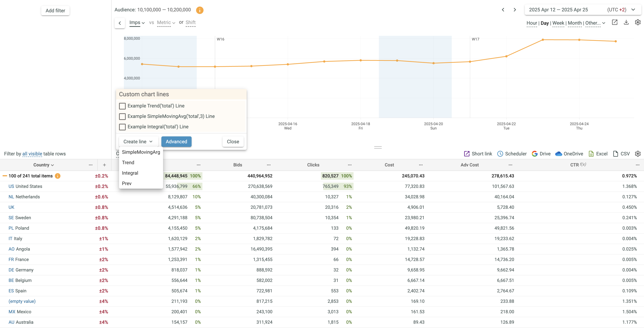
Task: Select Trend from Create line menu
Action: click(x=128, y=163)
